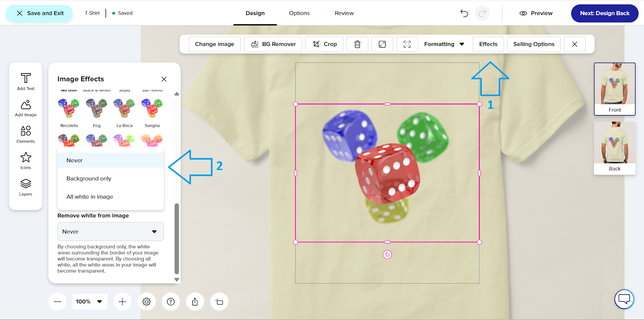Open the editor settings gear

[x=147, y=302]
